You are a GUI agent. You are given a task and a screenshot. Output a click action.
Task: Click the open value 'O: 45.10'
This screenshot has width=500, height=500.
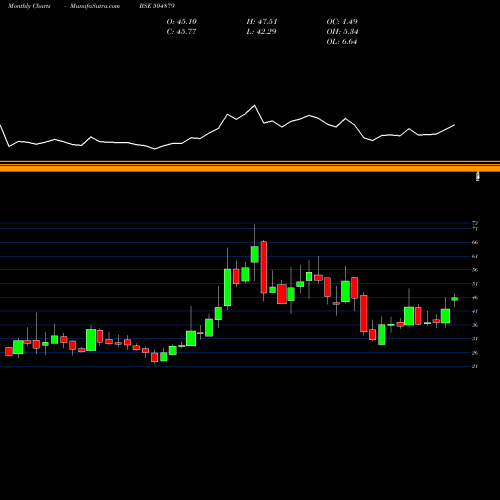(x=182, y=22)
